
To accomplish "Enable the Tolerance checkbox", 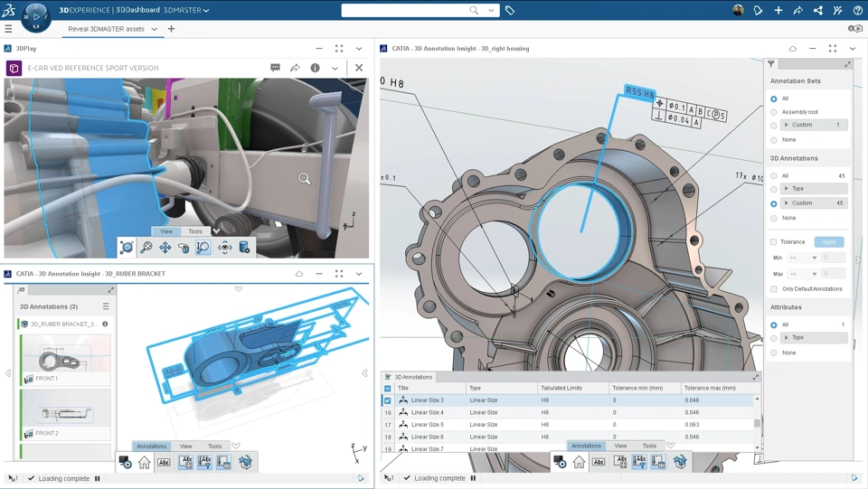I will (x=774, y=242).
